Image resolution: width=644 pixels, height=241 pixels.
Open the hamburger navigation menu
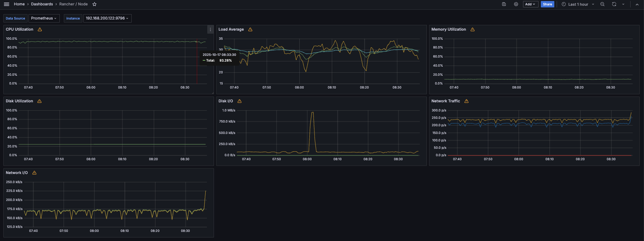point(6,4)
